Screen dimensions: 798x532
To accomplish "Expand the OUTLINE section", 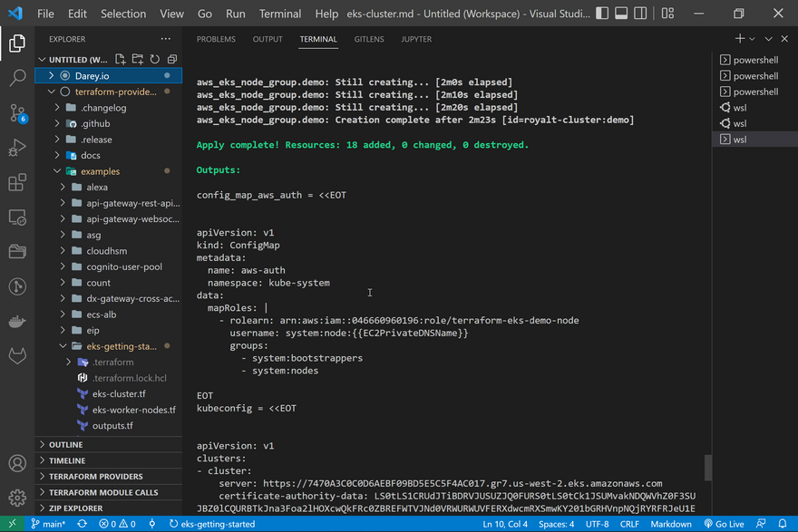I will click(65, 444).
